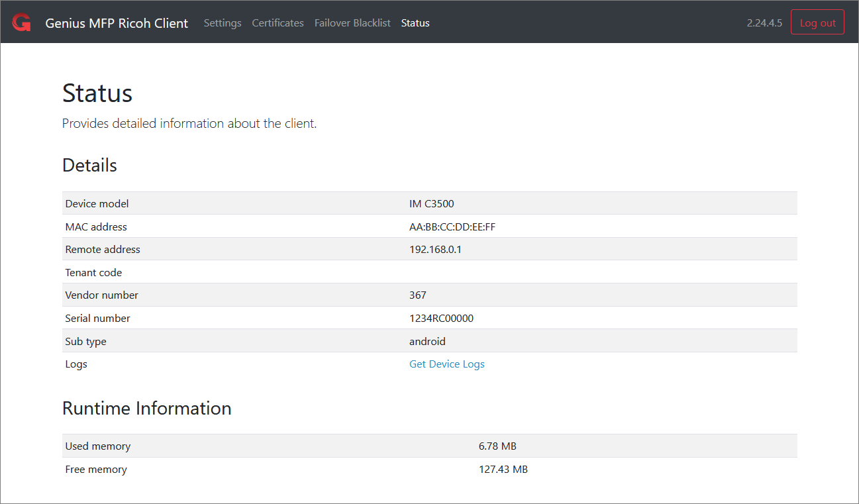Open the Certificates page
Viewport: 859px width, 504px height.
pyautogui.click(x=278, y=23)
